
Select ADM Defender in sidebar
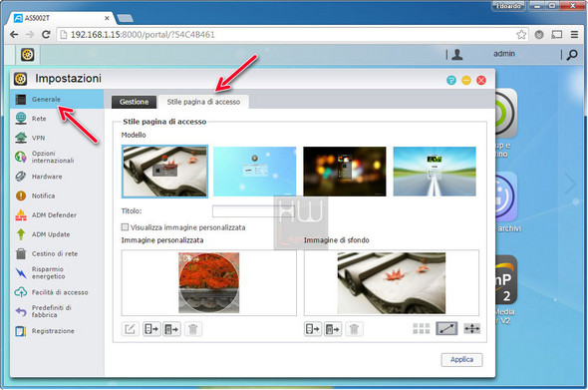click(54, 215)
